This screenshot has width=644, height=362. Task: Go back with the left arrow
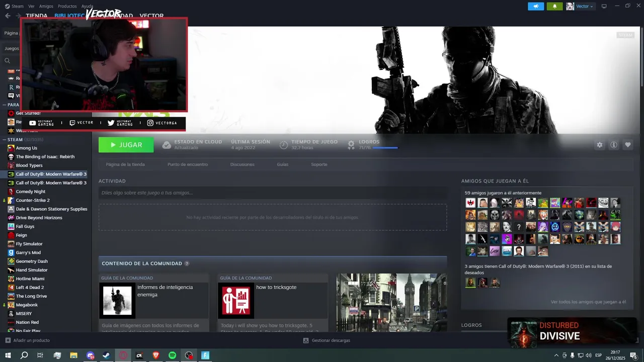click(x=8, y=16)
